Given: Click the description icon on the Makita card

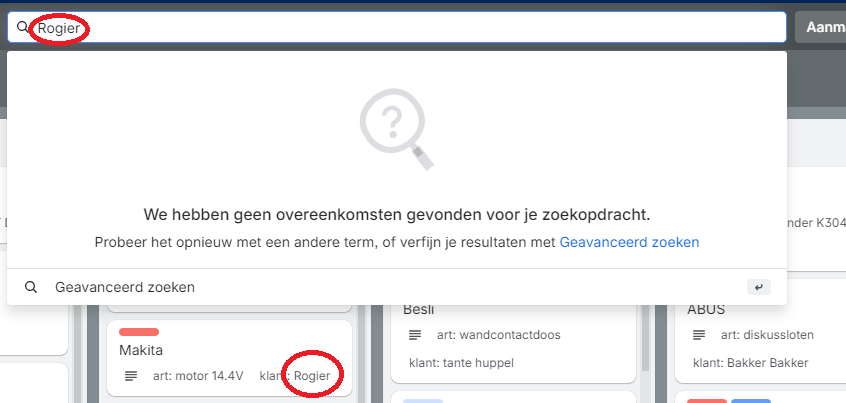Looking at the screenshot, I should pos(131,375).
